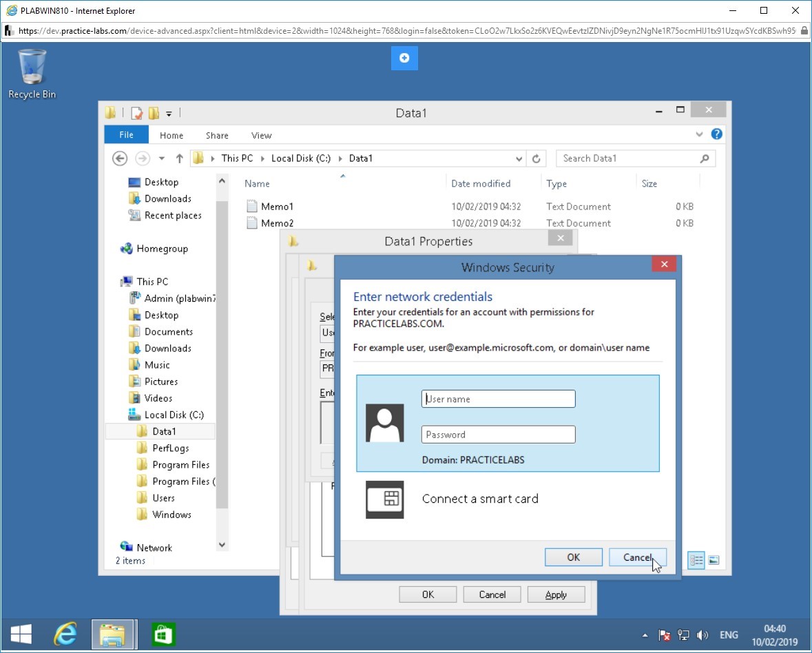Open the quick access toolbar customize dropdown
Viewport: 812px width, 653px height.
169,114
